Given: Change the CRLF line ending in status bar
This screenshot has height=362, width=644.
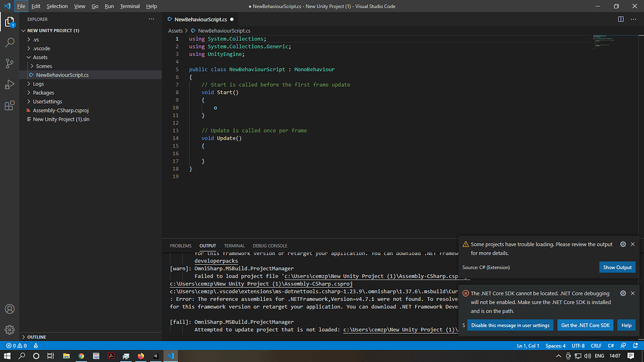Looking at the screenshot, I should (596, 346).
